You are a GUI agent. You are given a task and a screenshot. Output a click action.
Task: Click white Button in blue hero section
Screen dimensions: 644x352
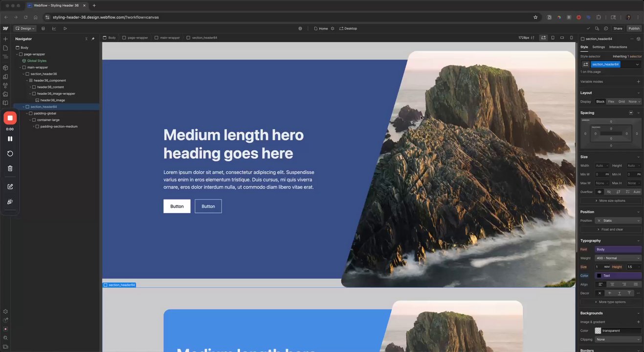point(177,206)
